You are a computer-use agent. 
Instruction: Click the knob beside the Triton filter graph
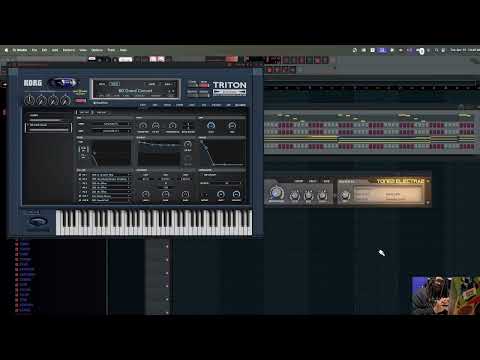tap(188, 144)
